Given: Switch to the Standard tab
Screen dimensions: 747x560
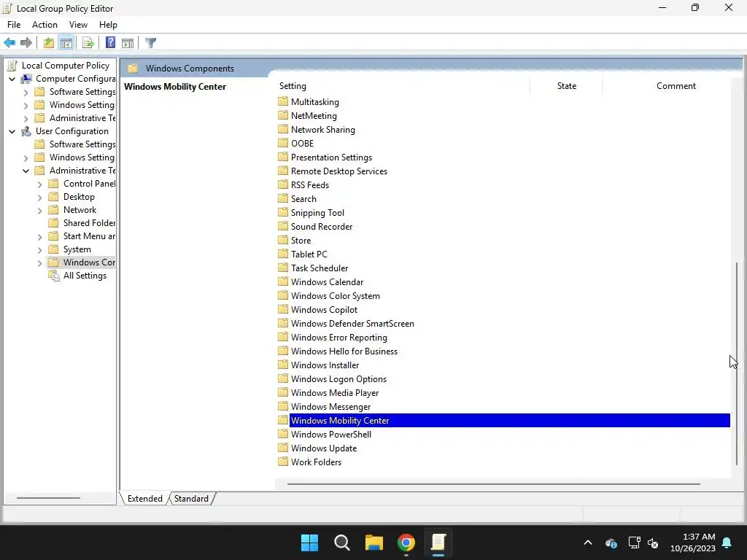Looking at the screenshot, I should coord(191,499).
